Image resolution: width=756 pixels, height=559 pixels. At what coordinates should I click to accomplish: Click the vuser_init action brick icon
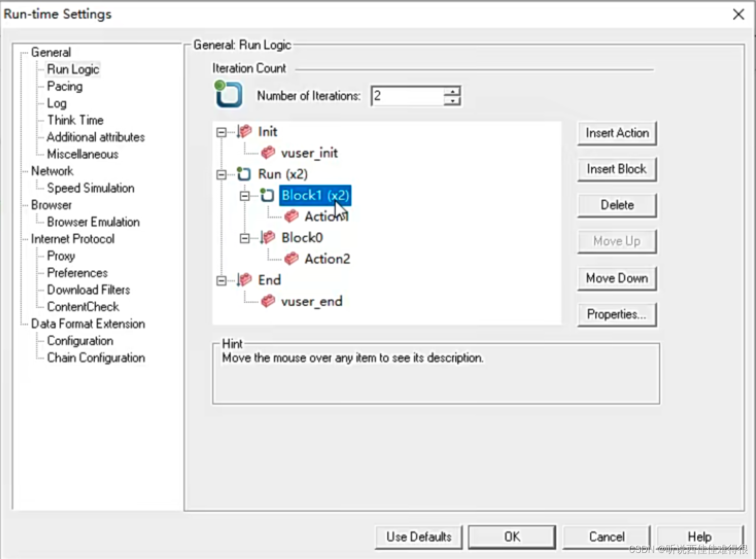coord(268,153)
